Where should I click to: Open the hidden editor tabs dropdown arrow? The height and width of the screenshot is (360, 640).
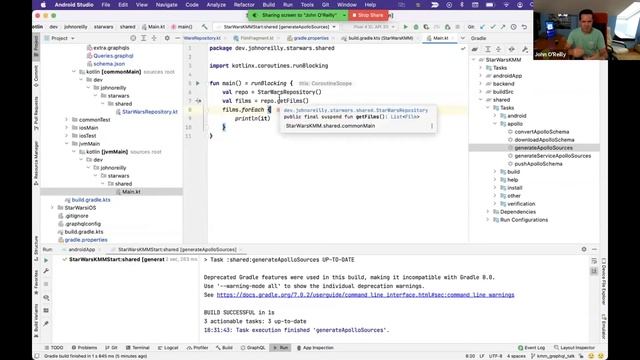pyautogui.click(x=462, y=38)
